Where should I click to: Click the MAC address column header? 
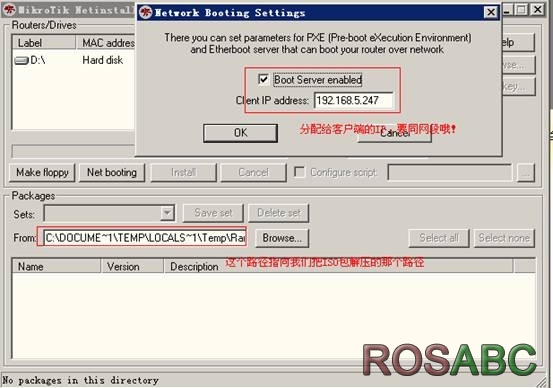tap(106, 43)
